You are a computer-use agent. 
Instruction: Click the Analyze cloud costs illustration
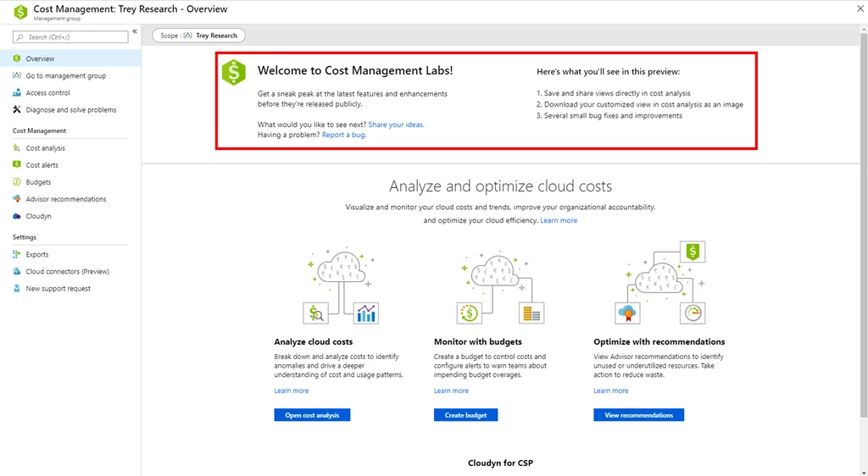coord(342,285)
